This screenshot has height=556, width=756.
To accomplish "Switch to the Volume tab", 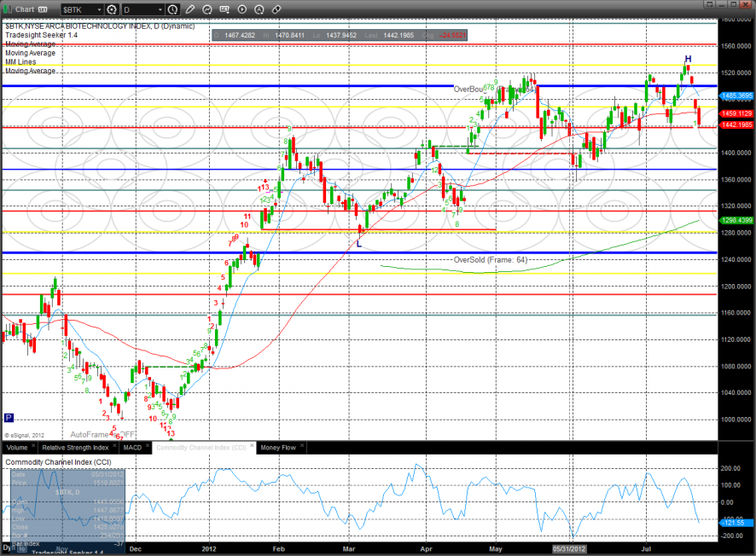I will (17, 447).
